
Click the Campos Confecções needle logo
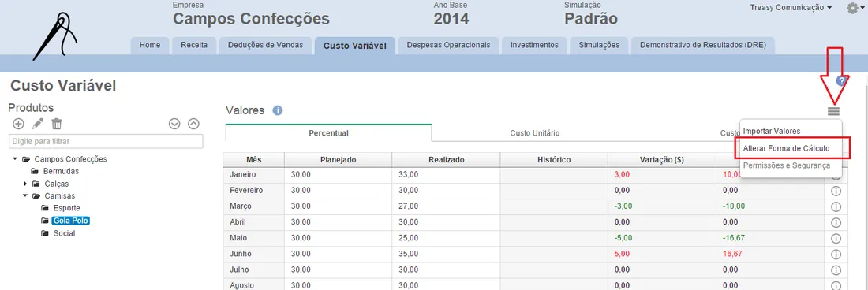coord(55,37)
